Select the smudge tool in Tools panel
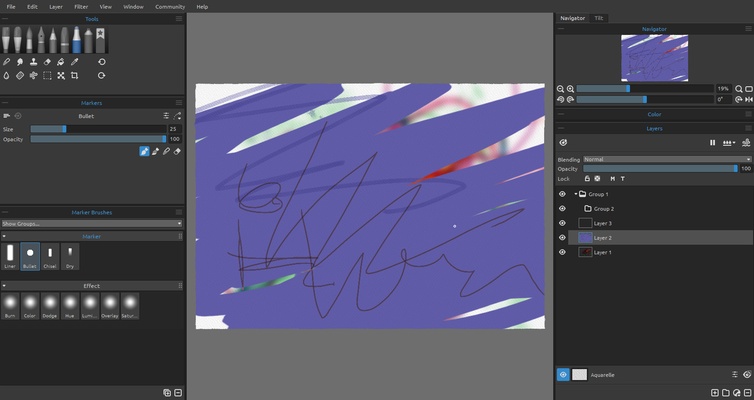 pos(20,62)
